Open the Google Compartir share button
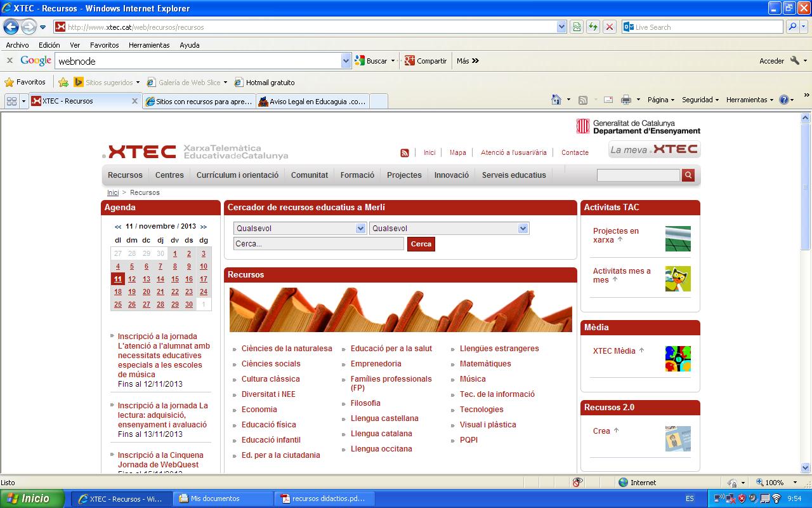Image resolution: width=812 pixels, height=508 pixels. (426, 61)
